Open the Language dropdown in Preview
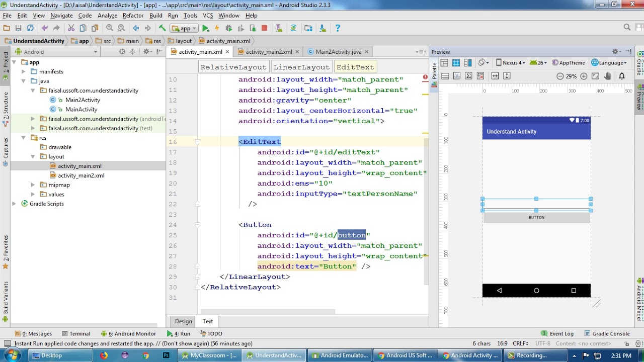644x362 pixels. pyautogui.click(x=609, y=63)
